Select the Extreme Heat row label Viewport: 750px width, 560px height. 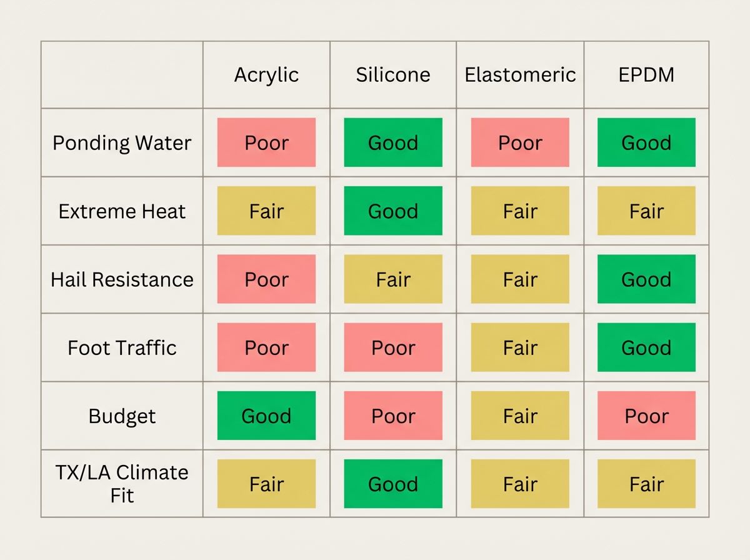click(x=122, y=211)
